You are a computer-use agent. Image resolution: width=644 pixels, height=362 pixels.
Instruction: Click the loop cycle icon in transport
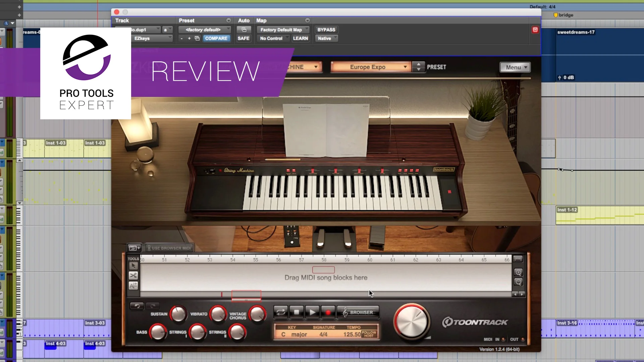point(280,312)
